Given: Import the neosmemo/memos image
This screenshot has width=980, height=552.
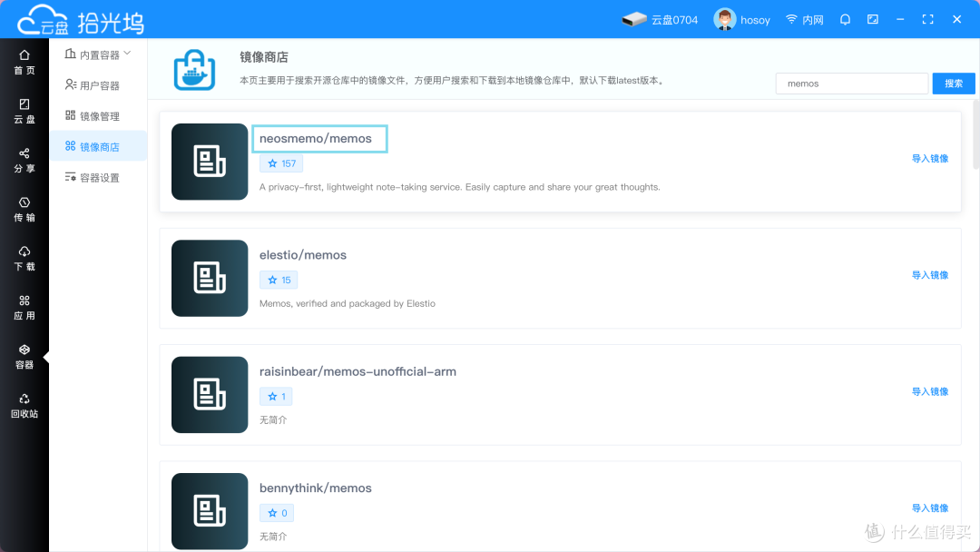Looking at the screenshot, I should point(929,158).
